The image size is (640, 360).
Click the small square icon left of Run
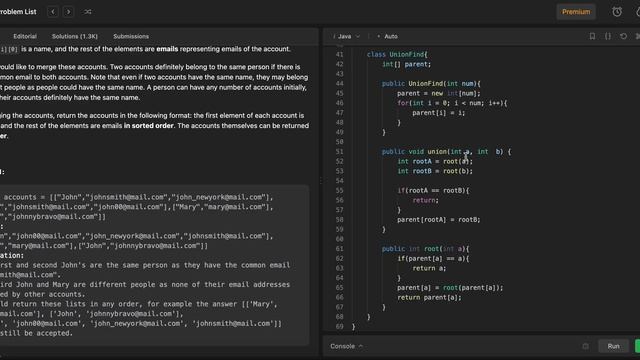(x=586, y=346)
